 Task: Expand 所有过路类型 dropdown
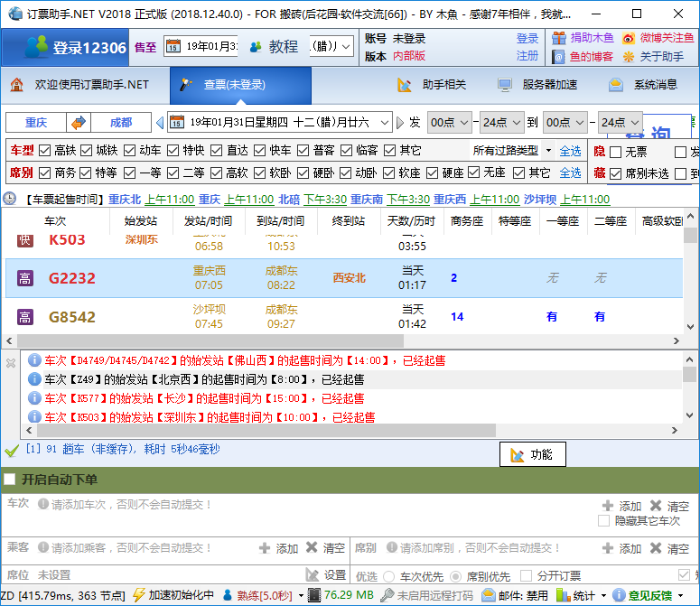(548, 151)
